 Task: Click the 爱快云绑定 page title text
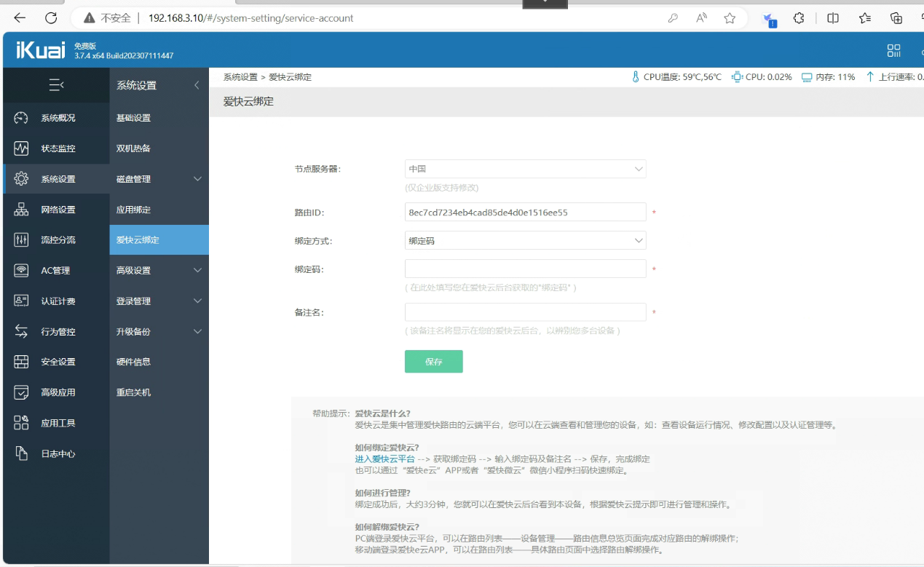click(248, 102)
